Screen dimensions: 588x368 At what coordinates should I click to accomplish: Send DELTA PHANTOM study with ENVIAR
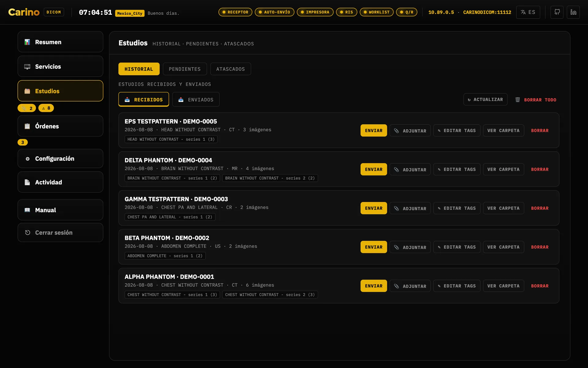(374, 169)
